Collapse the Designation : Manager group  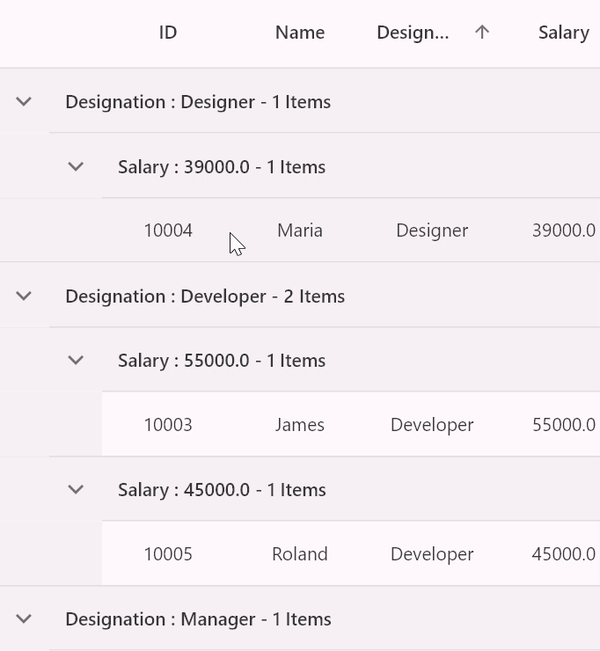coord(24,619)
